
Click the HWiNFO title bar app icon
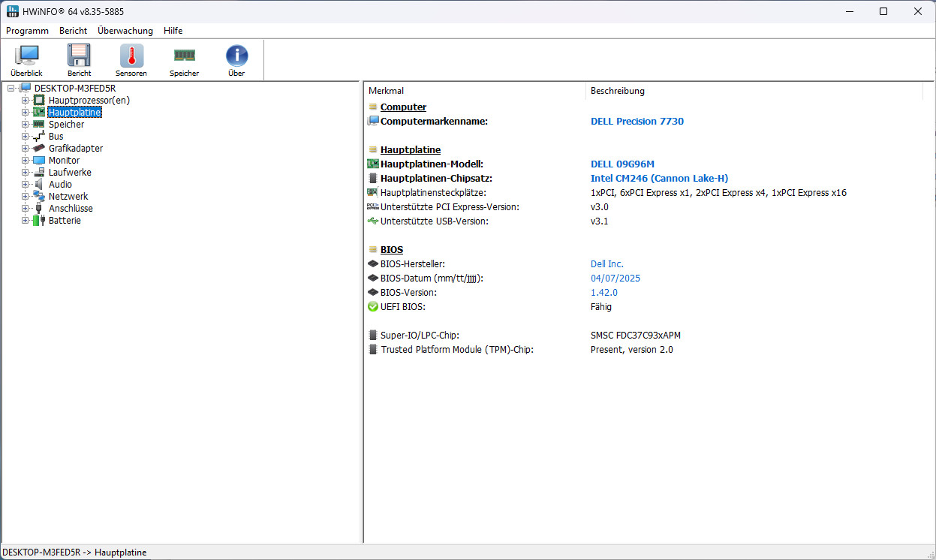(x=12, y=11)
